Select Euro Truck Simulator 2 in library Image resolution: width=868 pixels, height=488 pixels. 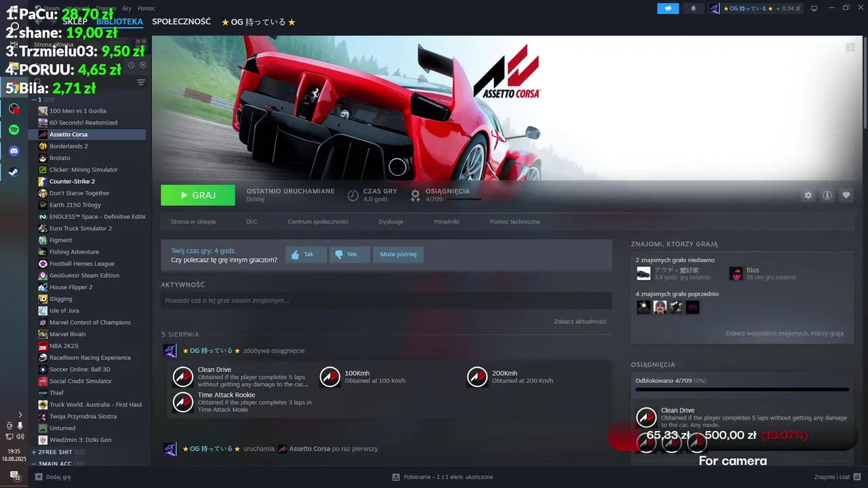coord(80,228)
